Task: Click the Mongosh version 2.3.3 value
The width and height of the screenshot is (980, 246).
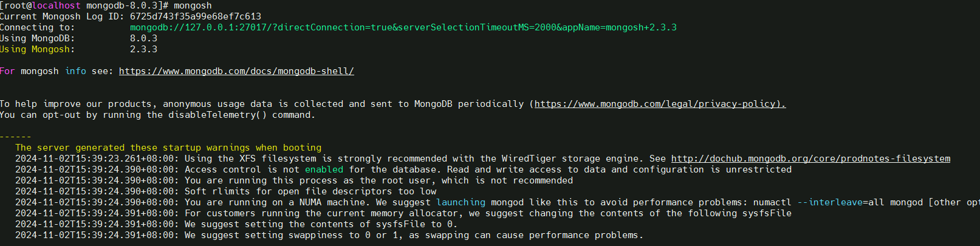Action: coord(143,49)
